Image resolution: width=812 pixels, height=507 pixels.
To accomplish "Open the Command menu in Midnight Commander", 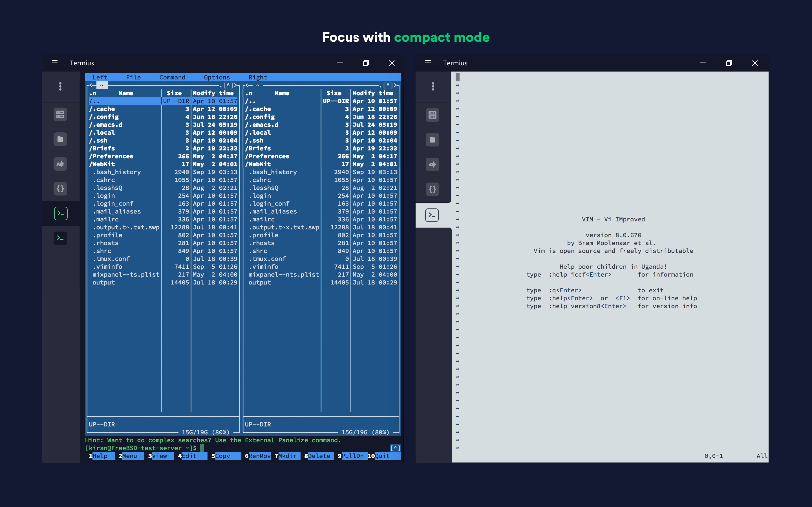I will [172, 77].
